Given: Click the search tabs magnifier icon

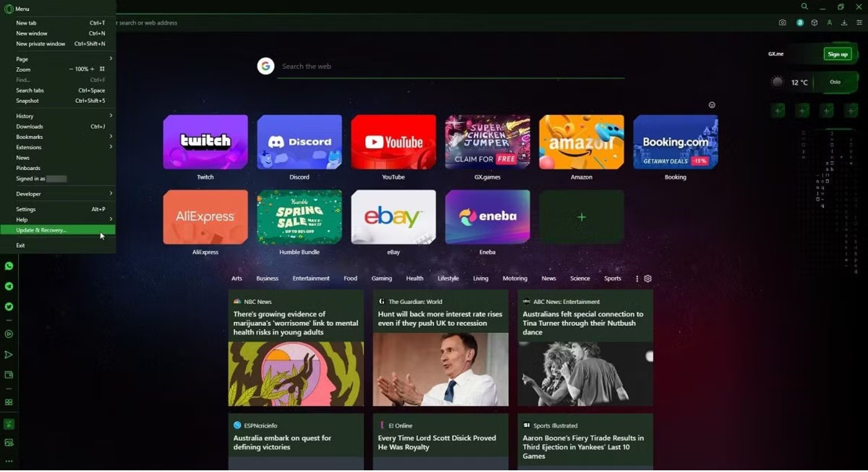Looking at the screenshot, I should [804, 7].
